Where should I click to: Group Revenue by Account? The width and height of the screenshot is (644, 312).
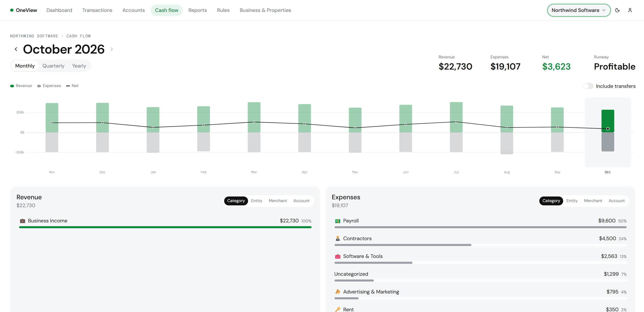click(301, 201)
